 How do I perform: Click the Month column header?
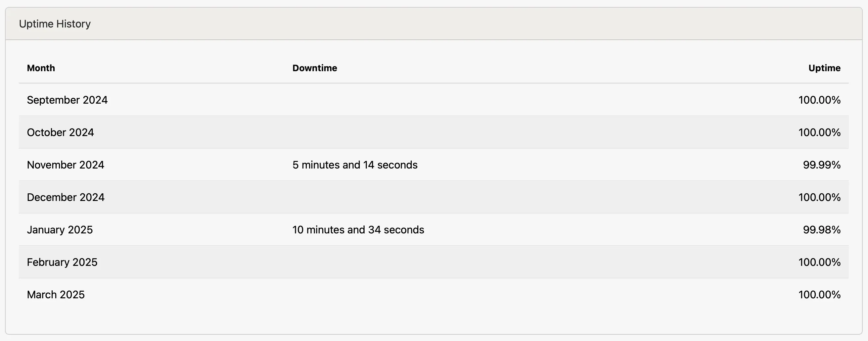point(41,68)
